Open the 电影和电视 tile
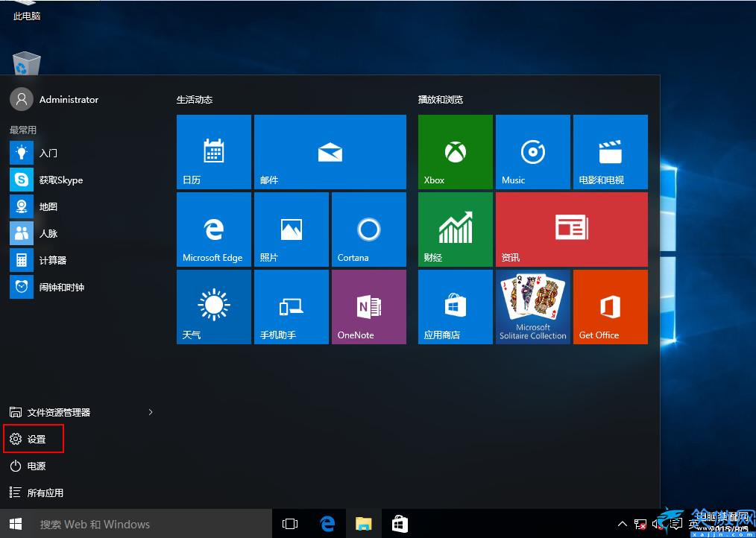The height and width of the screenshot is (538, 756). pyautogui.click(x=611, y=152)
